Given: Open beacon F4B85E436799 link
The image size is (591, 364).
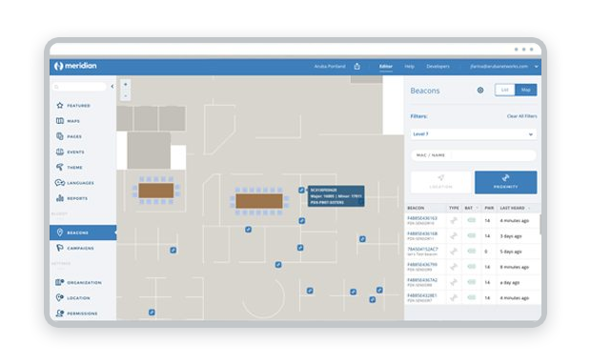Looking at the screenshot, I should coord(422,265).
